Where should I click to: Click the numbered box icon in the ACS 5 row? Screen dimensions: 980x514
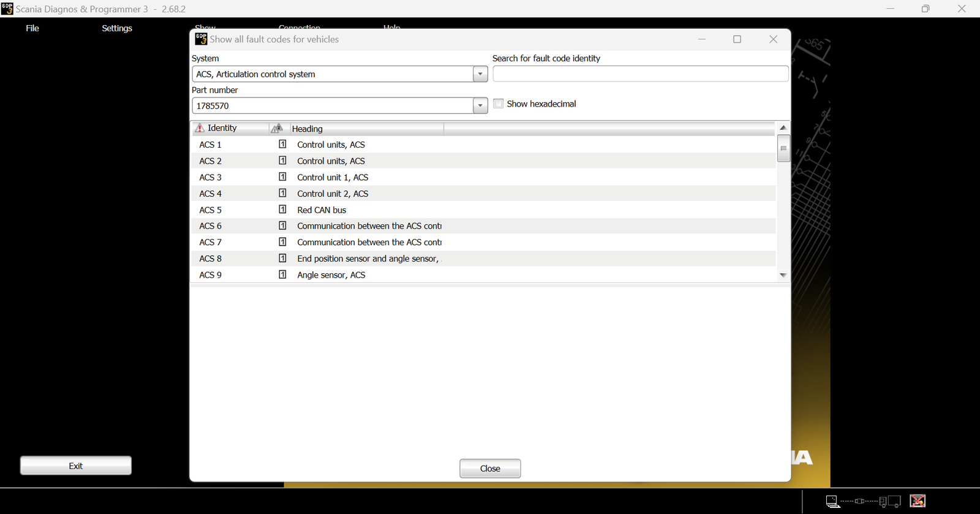point(282,210)
